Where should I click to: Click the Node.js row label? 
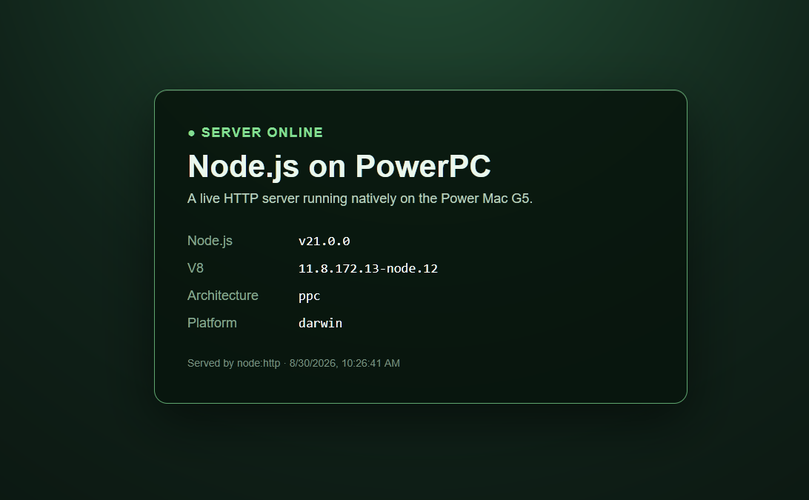[209, 241]
